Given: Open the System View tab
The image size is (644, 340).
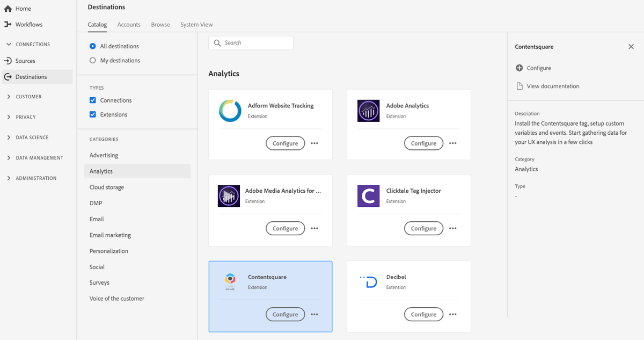Looking at the screenshot, I should point(196,24).
